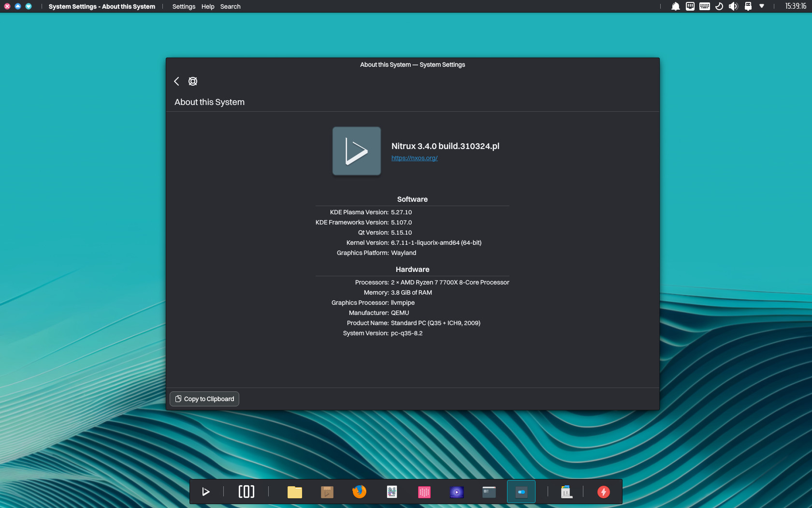Click the clock showing 15:39:16

[x=796, y=6]
